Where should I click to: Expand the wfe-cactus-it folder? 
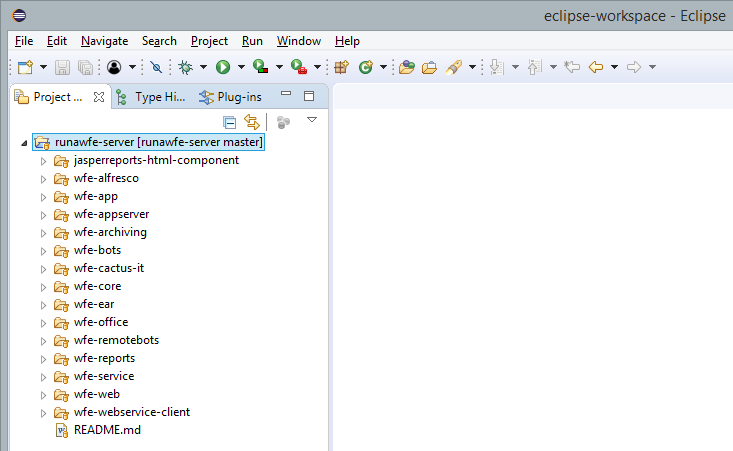(43, 269)
